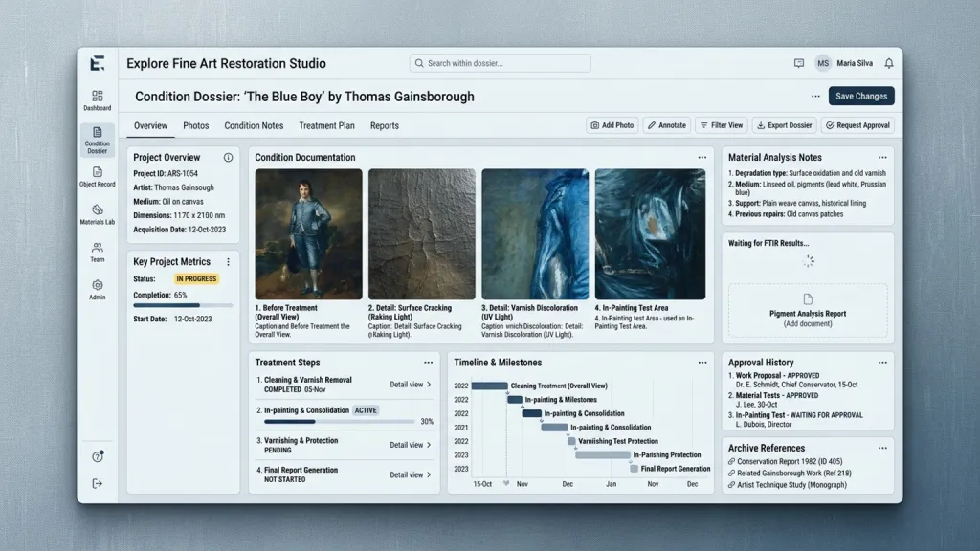
Task: Open Condition Documentation more options
Action: (702, 158)
